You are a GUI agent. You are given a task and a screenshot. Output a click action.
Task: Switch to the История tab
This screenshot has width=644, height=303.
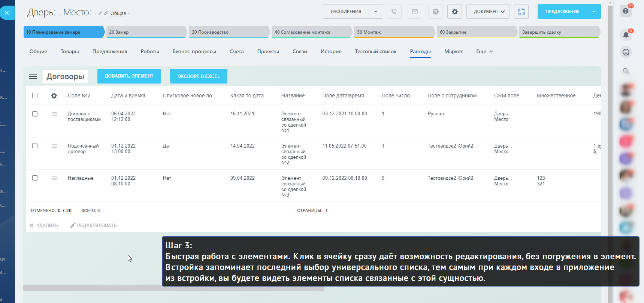331,52
